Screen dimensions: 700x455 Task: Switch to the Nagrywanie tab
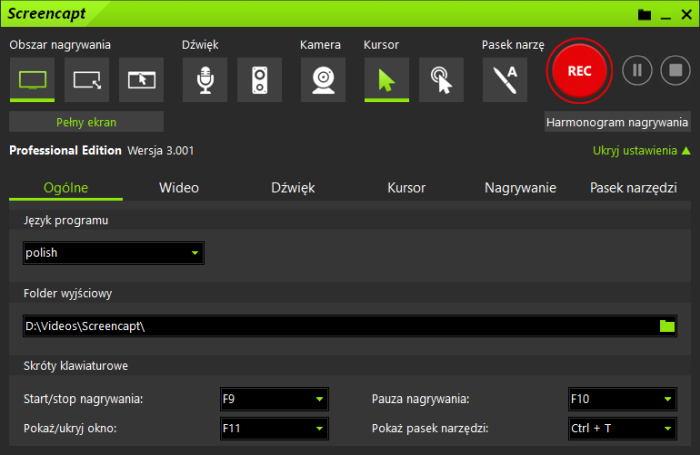(520, 188)
